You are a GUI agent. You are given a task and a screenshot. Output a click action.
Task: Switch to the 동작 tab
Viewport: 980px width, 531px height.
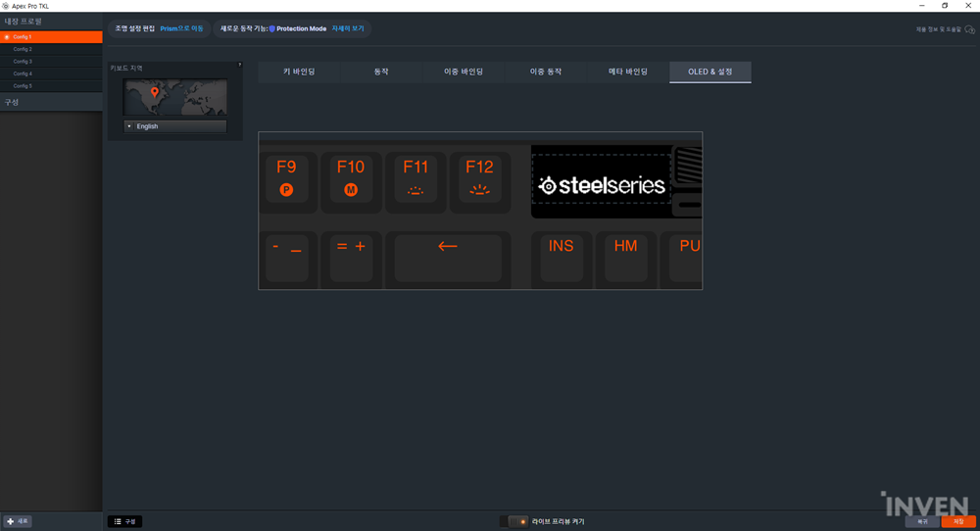coord(381,72)
